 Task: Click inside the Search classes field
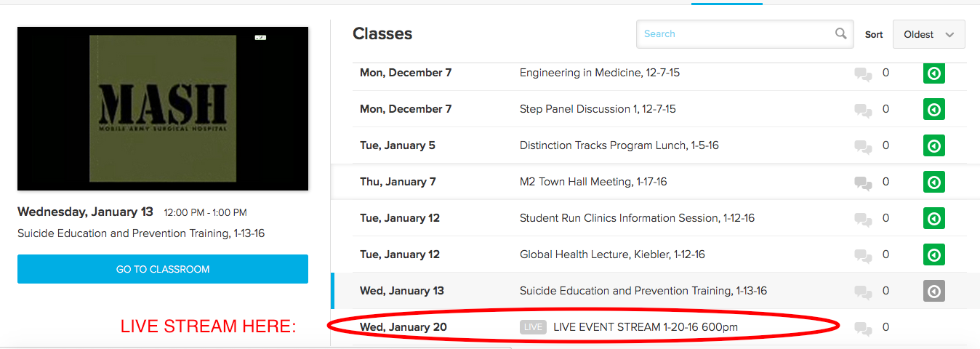734,34
